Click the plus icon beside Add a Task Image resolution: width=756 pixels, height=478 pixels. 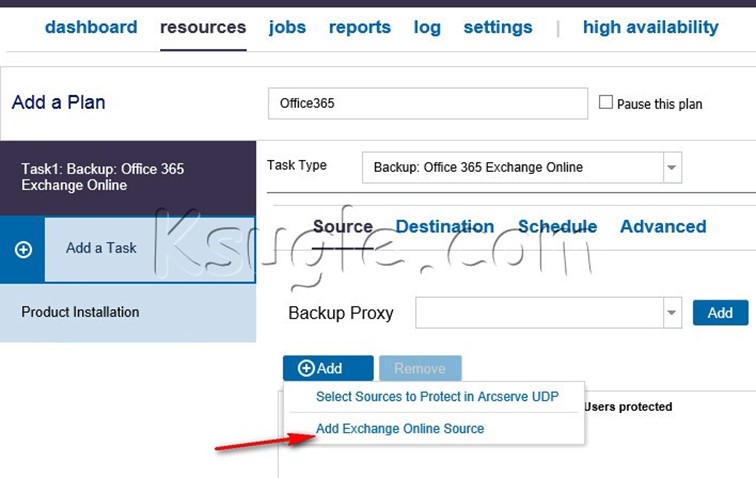(x=23, y=249)
